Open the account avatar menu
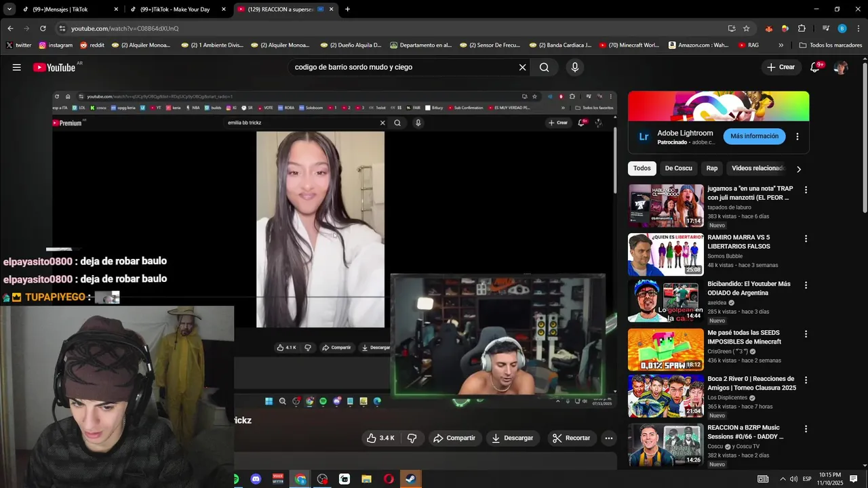868x488 pixels. (x=841, y=67)
